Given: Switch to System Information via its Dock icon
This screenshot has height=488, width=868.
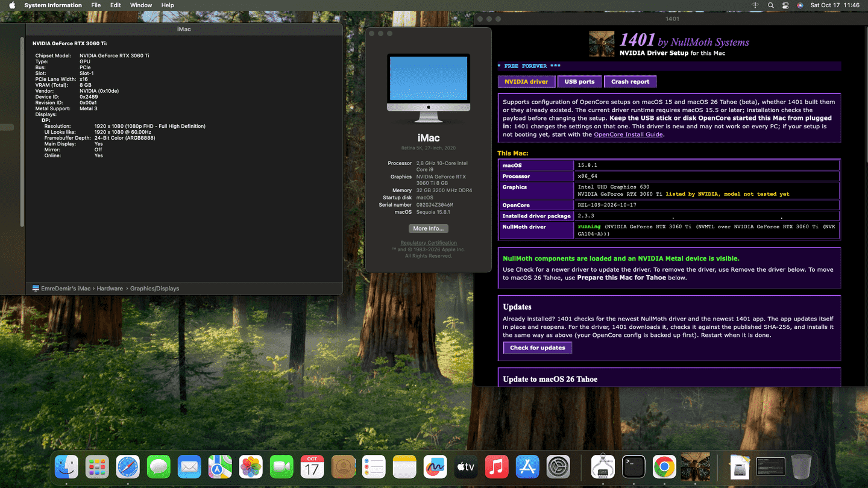Looking at the screenshot, I should tap(603, 467).
